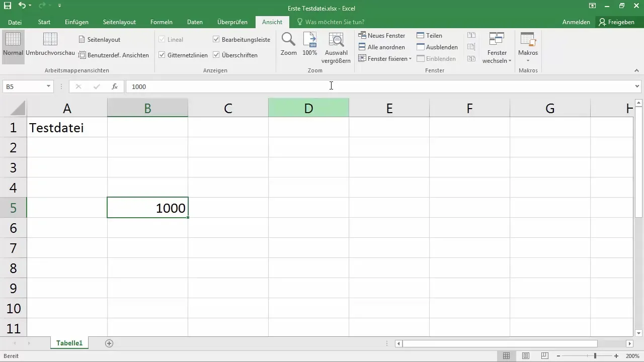This screenshot has height=362, width=644.
Task: Open the Undo history dropdown arrow
Action: [30, 6]
